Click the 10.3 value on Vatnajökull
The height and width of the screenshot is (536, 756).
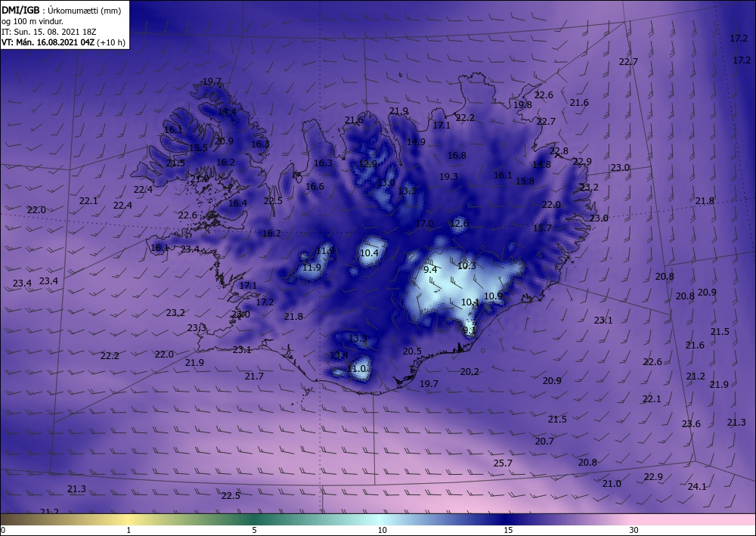click(466, 265)
